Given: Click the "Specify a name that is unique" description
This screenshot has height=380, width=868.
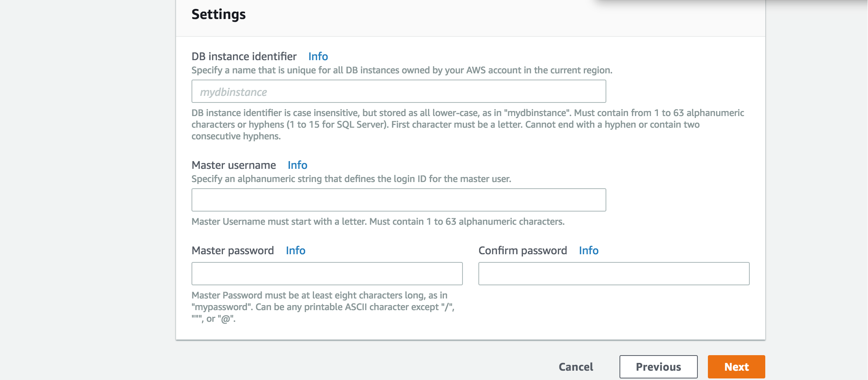Looking at the screenshot, I should tap(402, 70).
